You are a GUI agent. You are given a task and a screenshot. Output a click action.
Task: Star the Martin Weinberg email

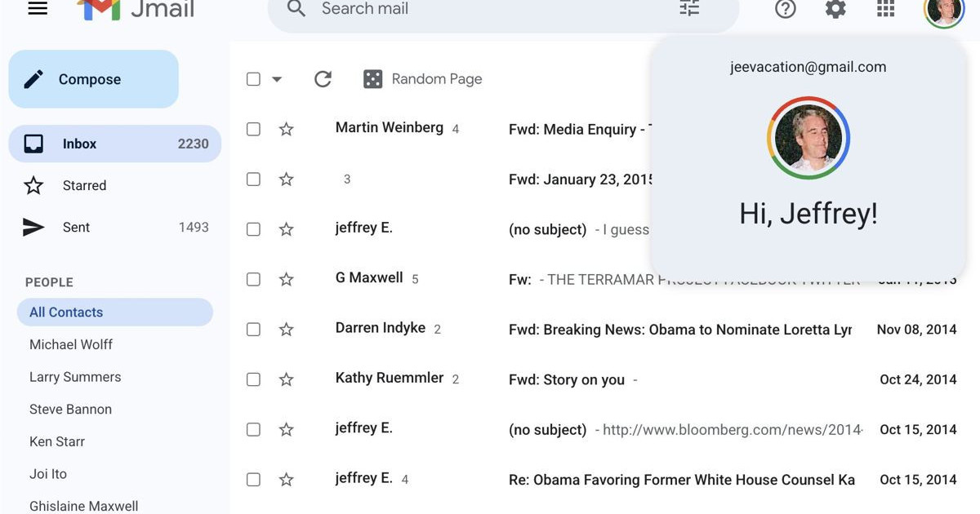[286, 129]
